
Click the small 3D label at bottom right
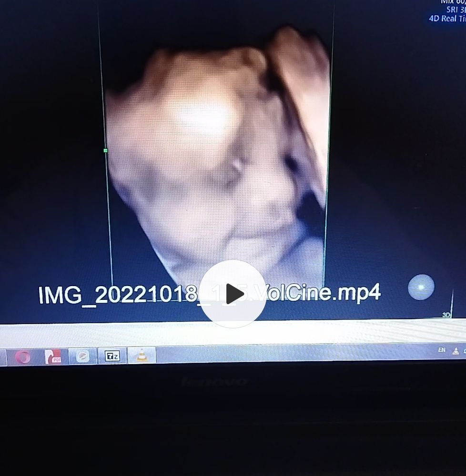coord(446,315)
